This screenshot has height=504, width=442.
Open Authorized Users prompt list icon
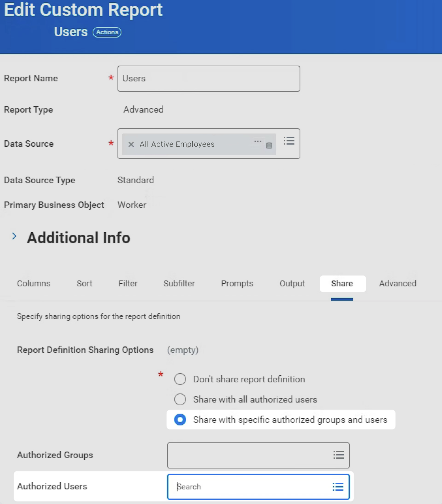338,487
